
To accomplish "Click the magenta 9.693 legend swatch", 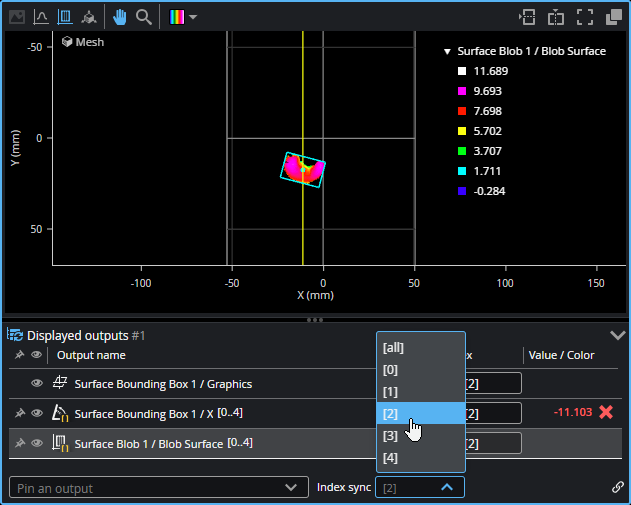I will click(x=461, y=91).
